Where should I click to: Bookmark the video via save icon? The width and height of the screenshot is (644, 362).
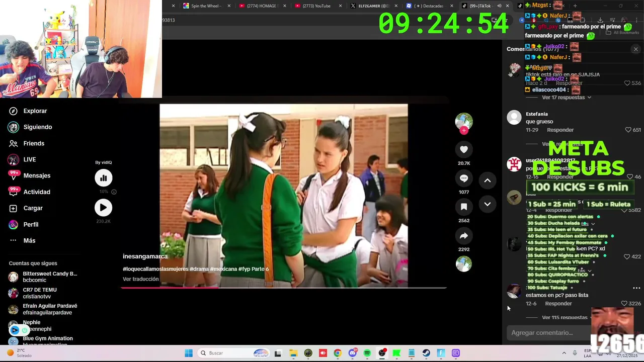pyautogui.click(x=464, y=207)
